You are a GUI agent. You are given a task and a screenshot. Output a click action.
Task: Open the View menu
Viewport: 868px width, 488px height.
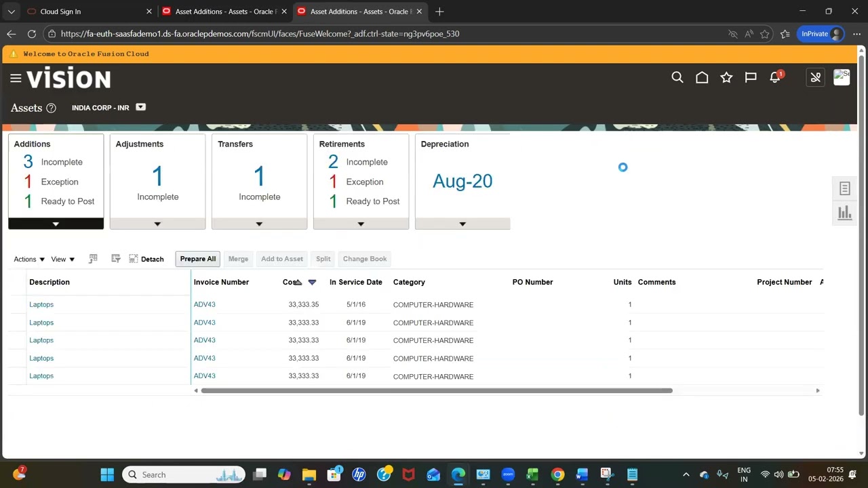pos(63,259)
